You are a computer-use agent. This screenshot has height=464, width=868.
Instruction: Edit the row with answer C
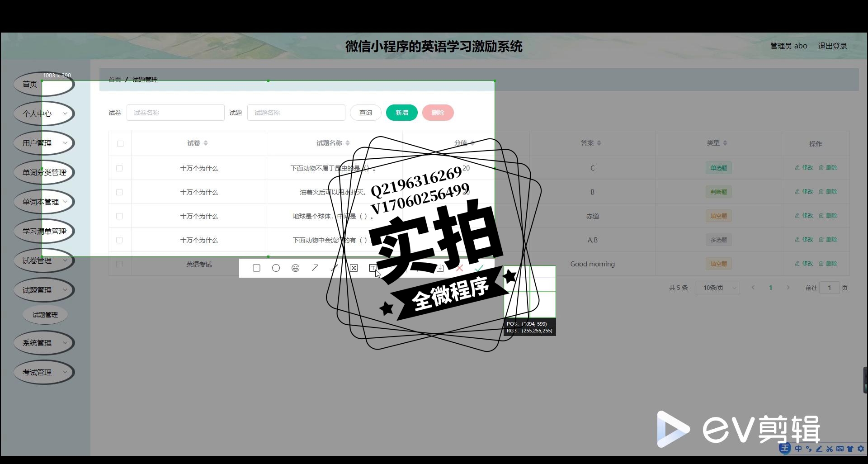804,168
